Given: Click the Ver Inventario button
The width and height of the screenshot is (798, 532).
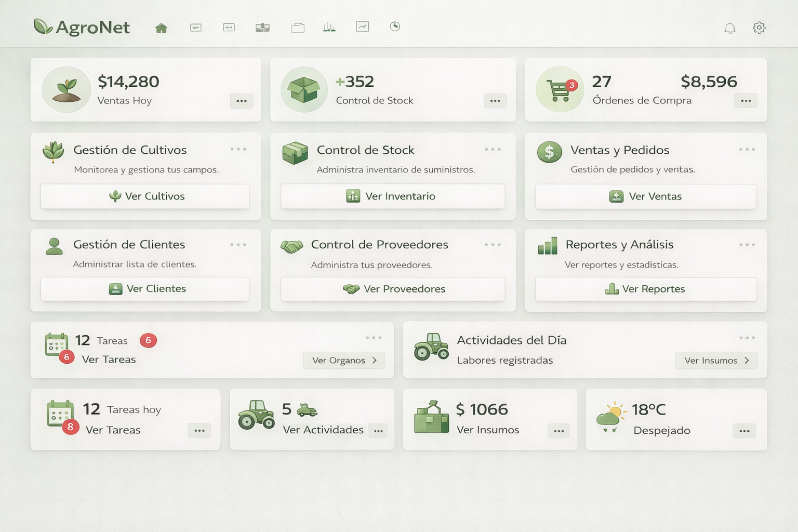Looking at the screenshot, I should tap(393, 196).
